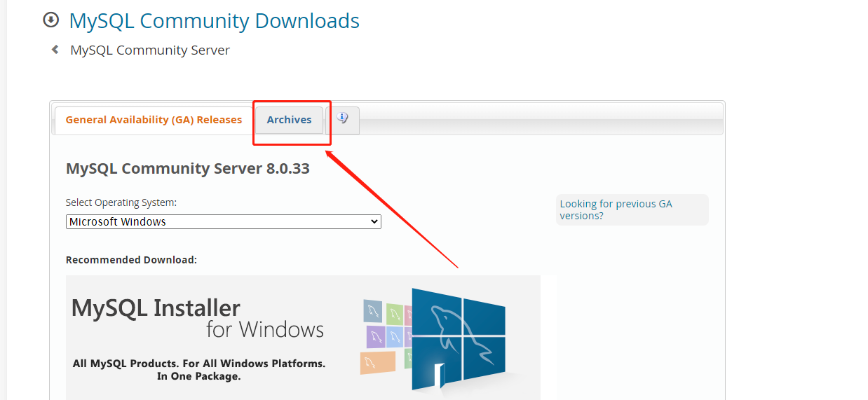Select the General Availability (GA) Releases tab
This screenshot has height=400, width=868.
point(154,120)
